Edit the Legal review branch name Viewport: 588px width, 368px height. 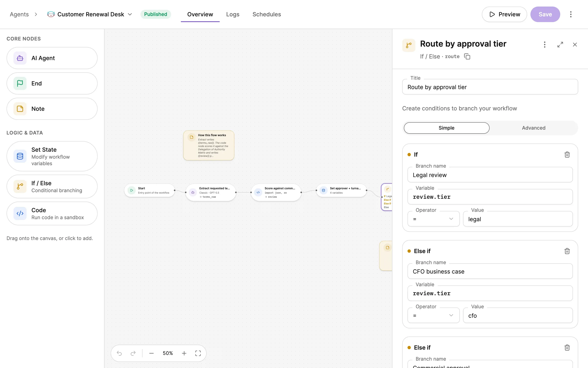490,175
